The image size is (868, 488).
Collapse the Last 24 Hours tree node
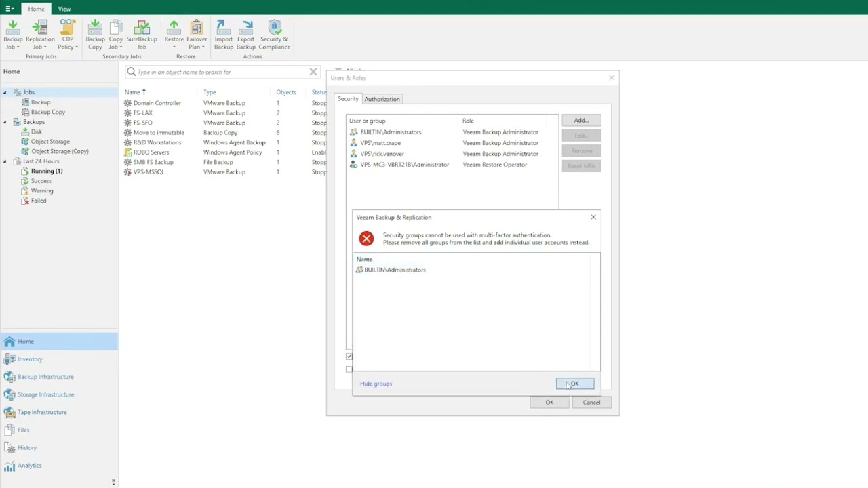(x=5, y=161)
